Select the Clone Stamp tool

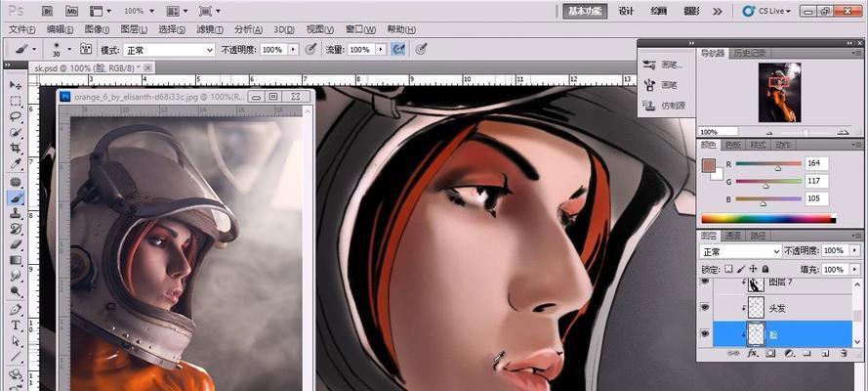pyautogui.click(x=16, y=213)
